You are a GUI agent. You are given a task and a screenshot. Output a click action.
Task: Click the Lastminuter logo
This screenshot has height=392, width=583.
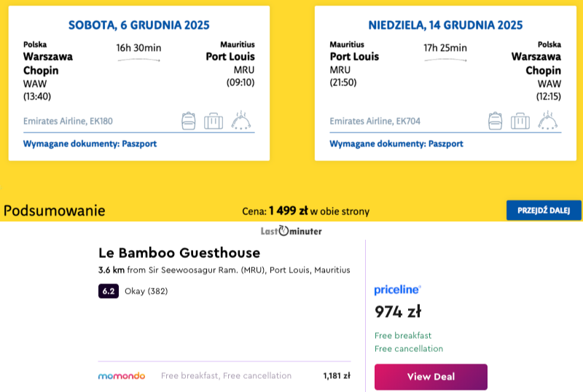(291, 231)
